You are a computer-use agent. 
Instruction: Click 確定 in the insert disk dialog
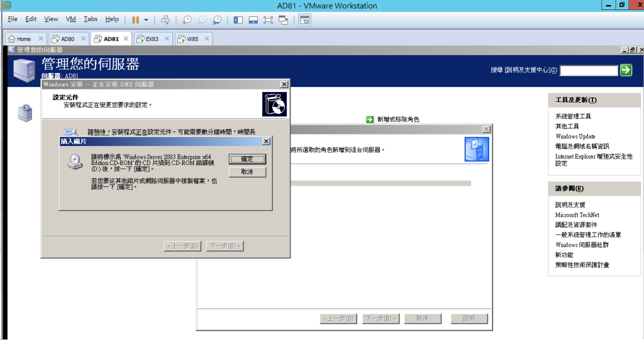(x=247, y=159)
